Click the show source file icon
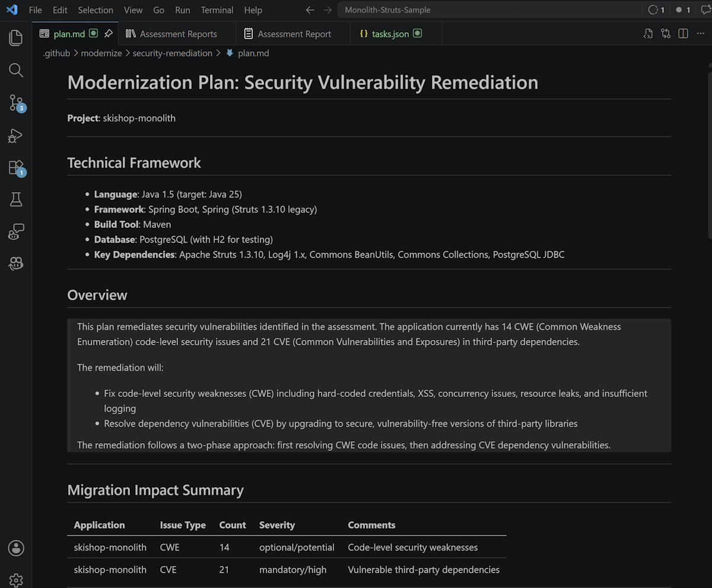712x588 pixels. [648, 34]
